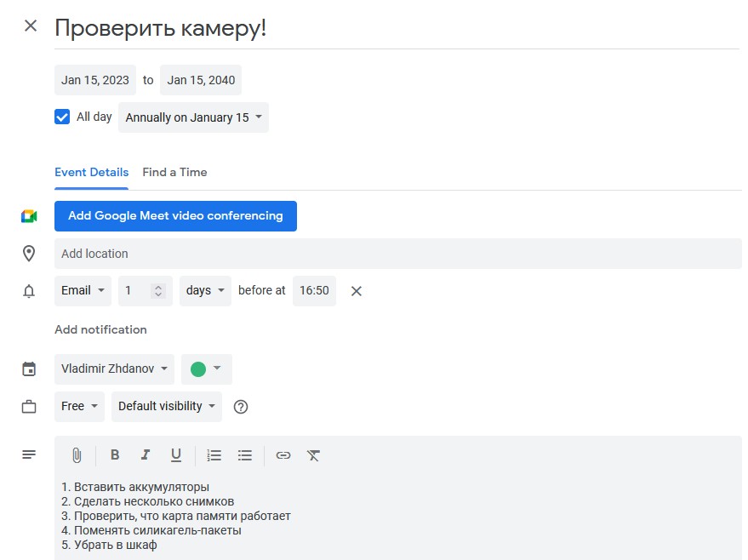Screen dimensions: 748x560
Task: Click line Проверить, что карта памяти работает
Action: coord(182,516)
